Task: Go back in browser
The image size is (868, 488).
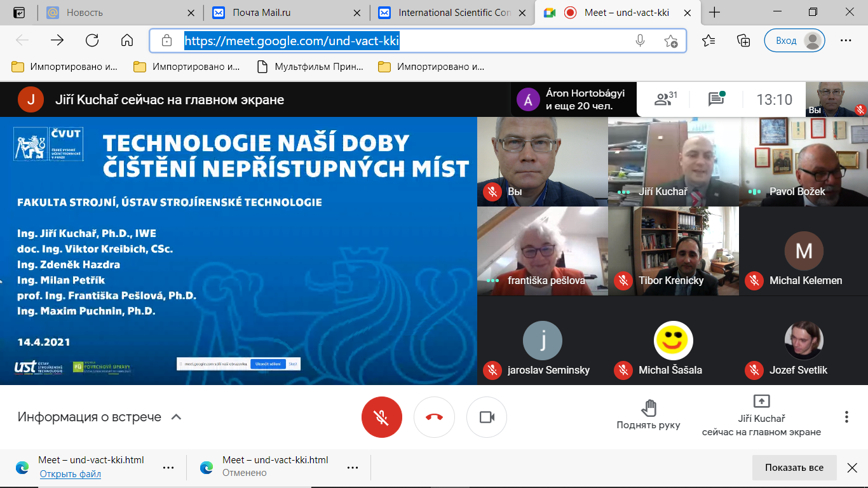Action: pos(22,41)
